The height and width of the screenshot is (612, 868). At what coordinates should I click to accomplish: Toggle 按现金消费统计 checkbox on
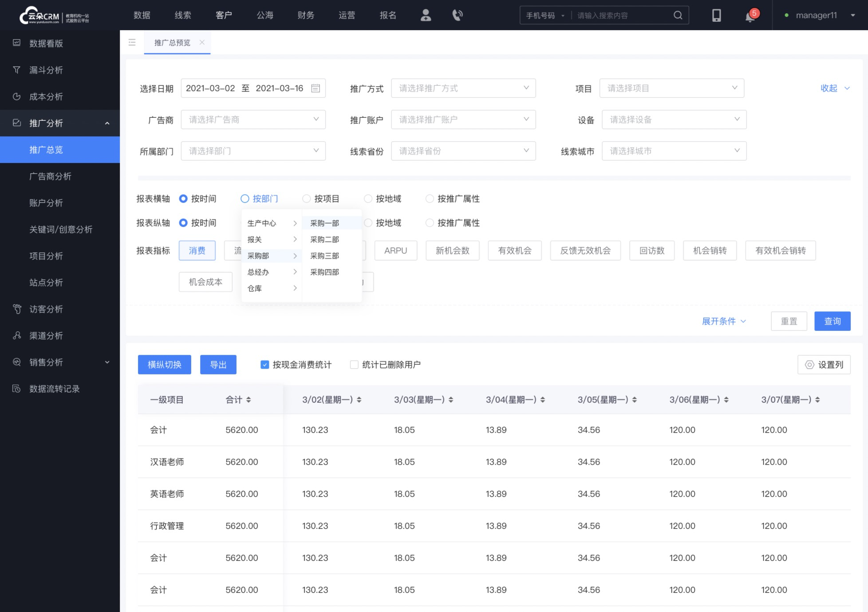[x=266, y=365]
